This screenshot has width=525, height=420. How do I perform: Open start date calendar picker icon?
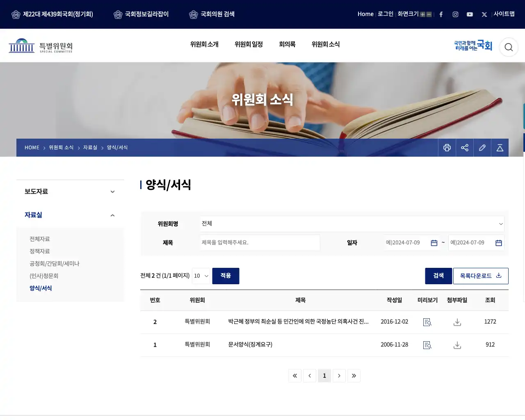point(434,243)
